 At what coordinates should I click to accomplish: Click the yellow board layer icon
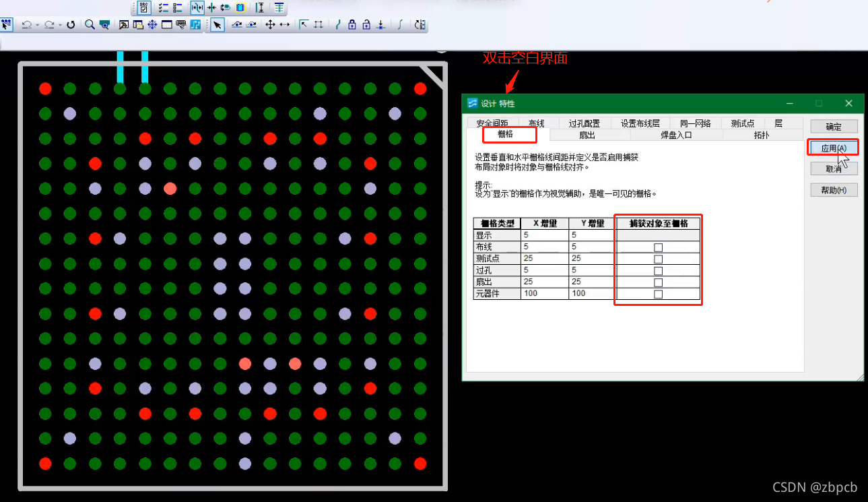[240, 7]
